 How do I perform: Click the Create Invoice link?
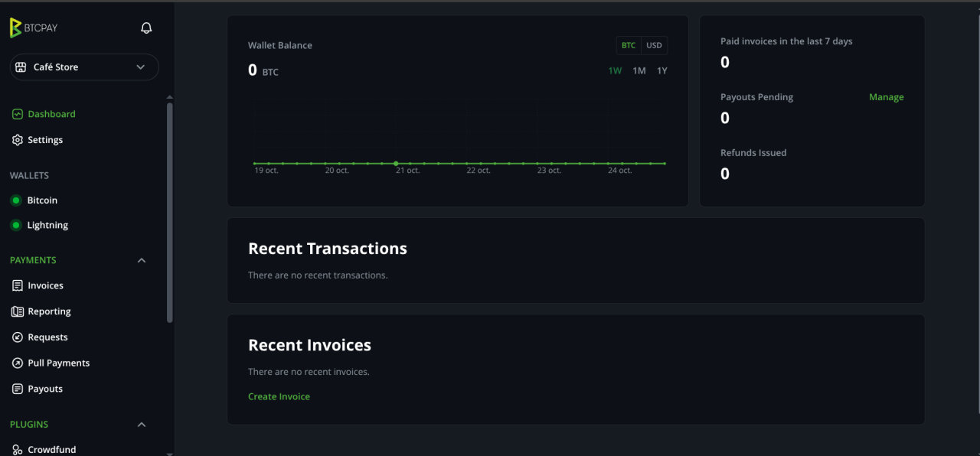279,396
